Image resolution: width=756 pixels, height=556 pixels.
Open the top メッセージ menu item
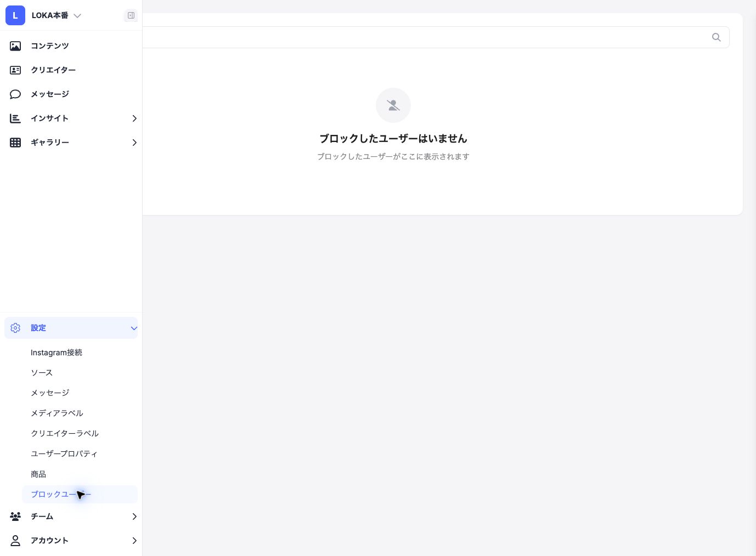(71, 94)
